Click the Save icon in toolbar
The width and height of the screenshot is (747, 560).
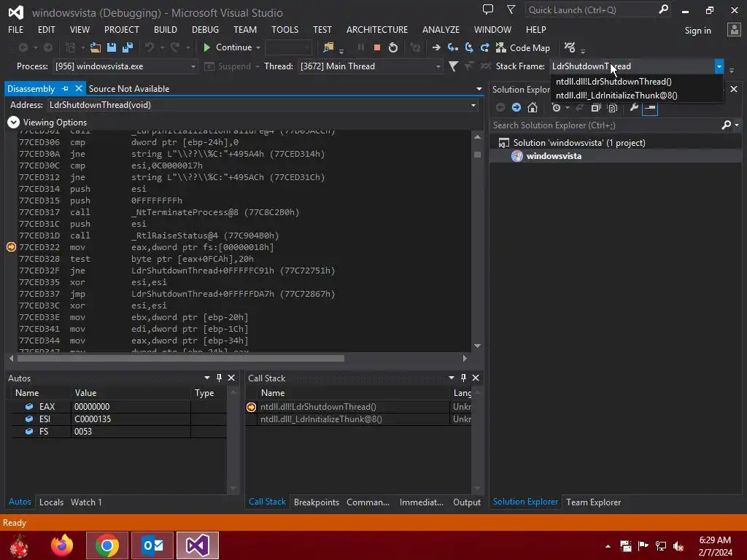coord(112,47)
